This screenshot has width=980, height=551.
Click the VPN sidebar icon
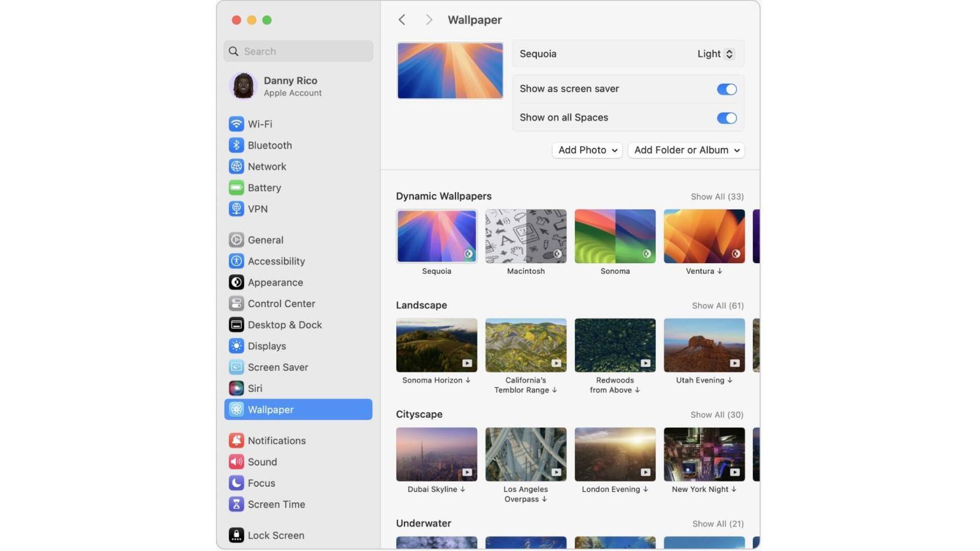(236, 209)
